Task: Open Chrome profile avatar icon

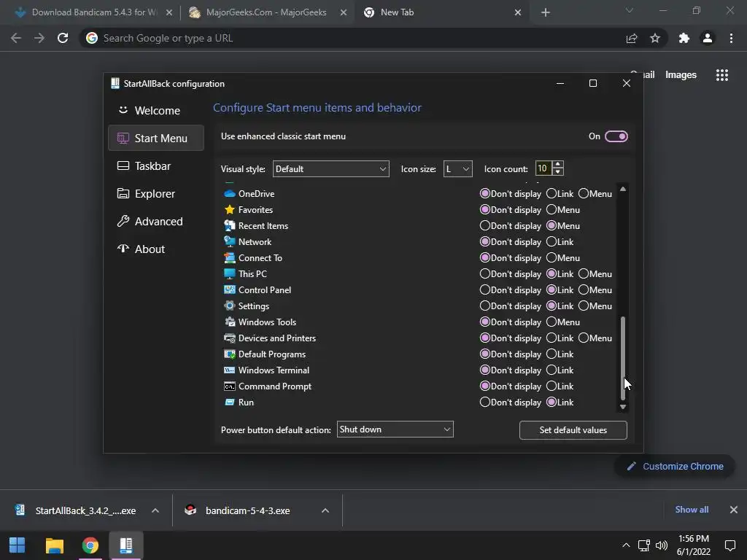Action: [x=708, y=38]
